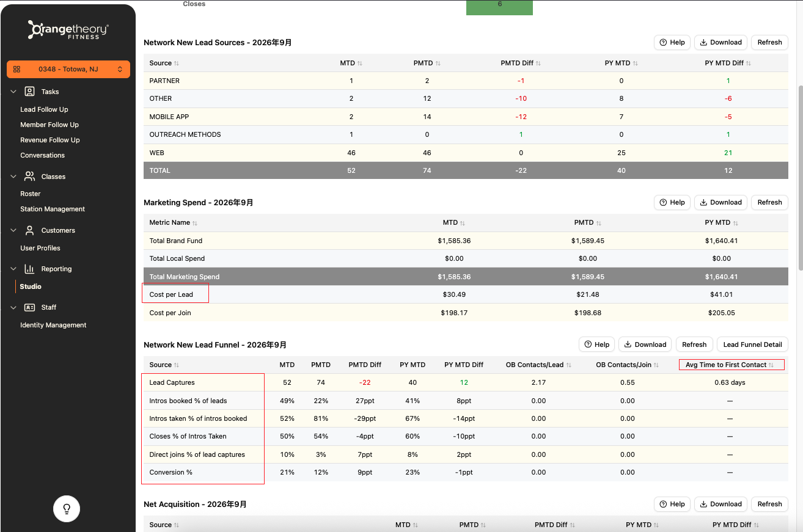Viewport: 803px width, 532px height.
Task: Collapse the Reporting section chevron
Action: pos(13,269)
